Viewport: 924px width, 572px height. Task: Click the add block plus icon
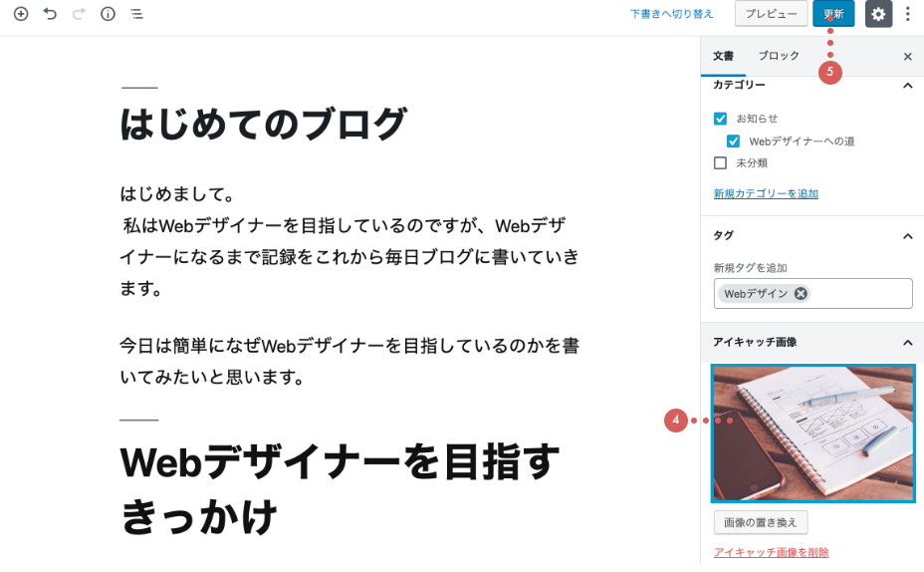(21, 14)
